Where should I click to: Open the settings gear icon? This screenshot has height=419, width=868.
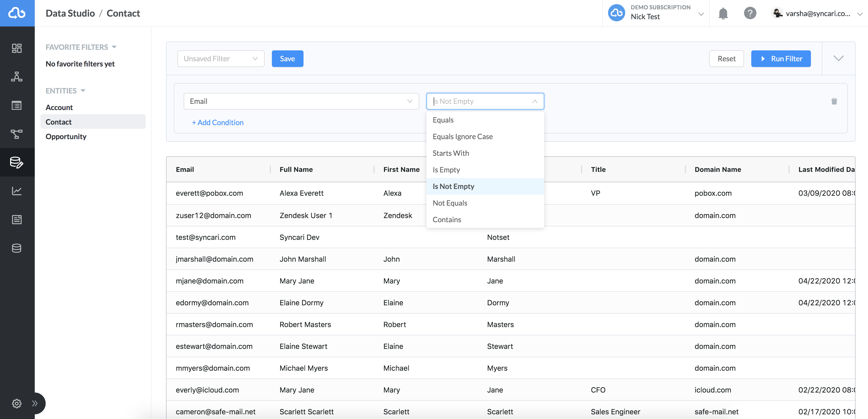pyautogui.click(x=17, y=403)
